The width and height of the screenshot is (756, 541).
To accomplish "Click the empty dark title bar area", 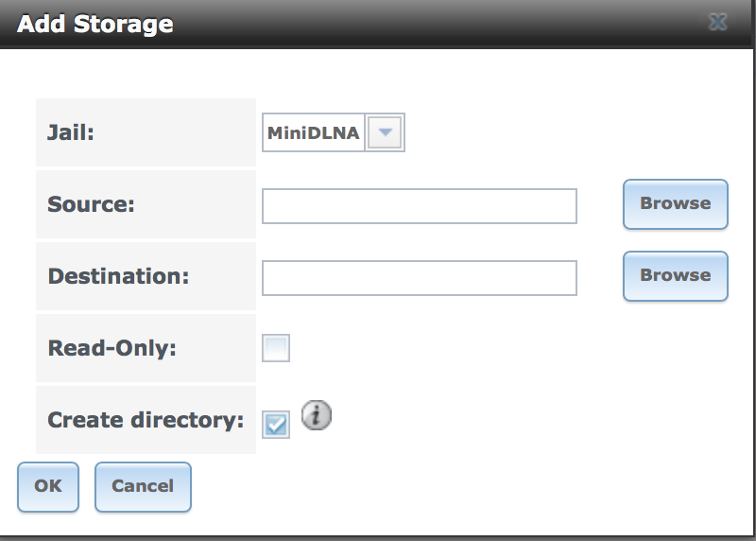I will pyautogui.click(x=434, y=23).
